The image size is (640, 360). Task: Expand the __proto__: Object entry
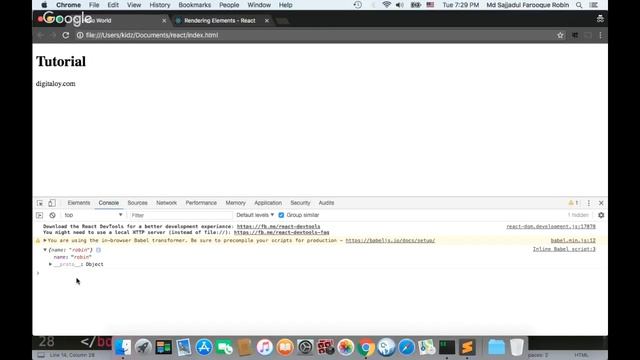pos(51,264)
